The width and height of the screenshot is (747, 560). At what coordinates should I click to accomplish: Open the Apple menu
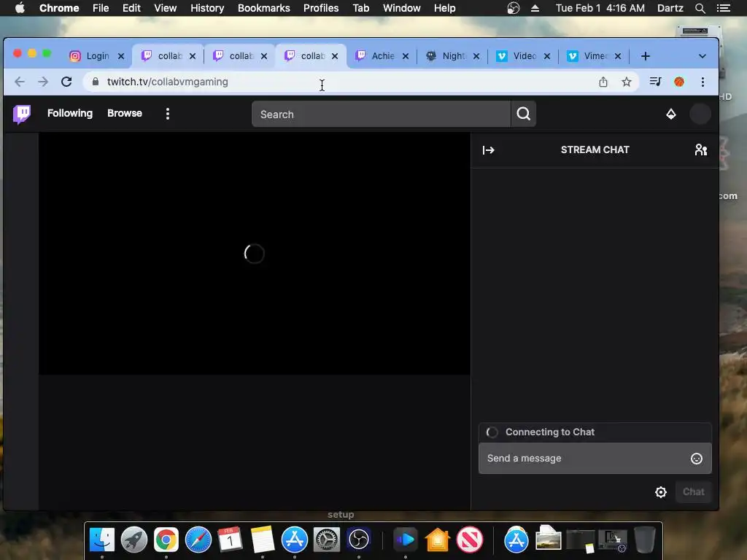pyautogui.click(x=20, y=7)
